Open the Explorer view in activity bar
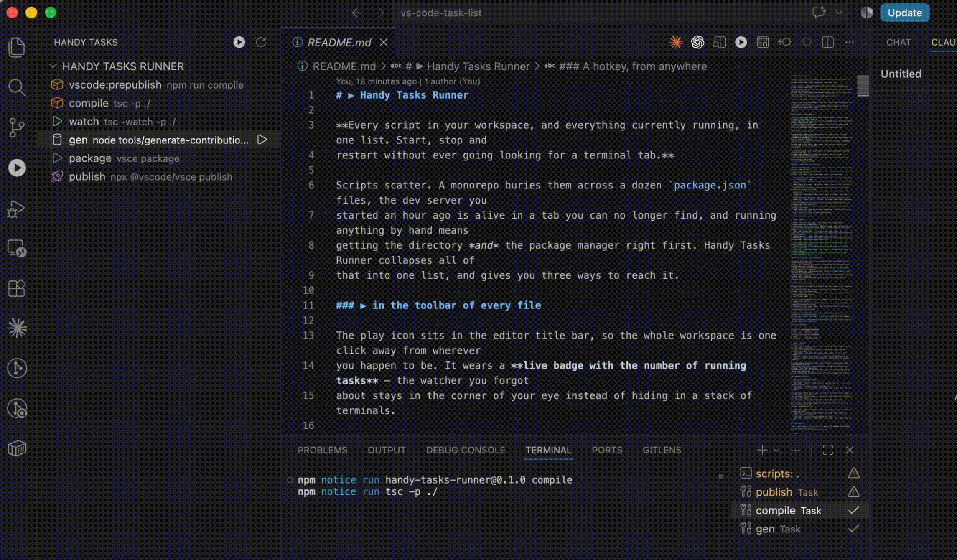The width and height of the screenshot is (957, 560). [x=17, y=47]
